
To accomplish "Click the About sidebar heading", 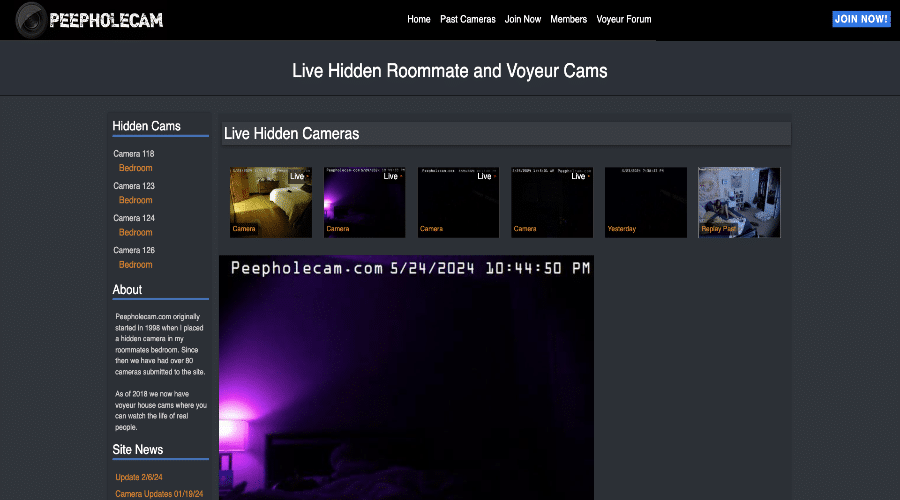I will point(127,290).
